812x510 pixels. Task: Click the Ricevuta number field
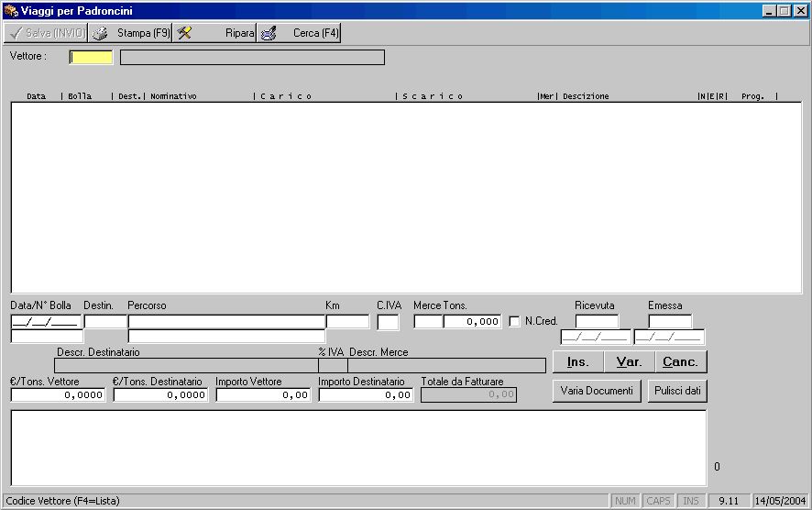597,321
